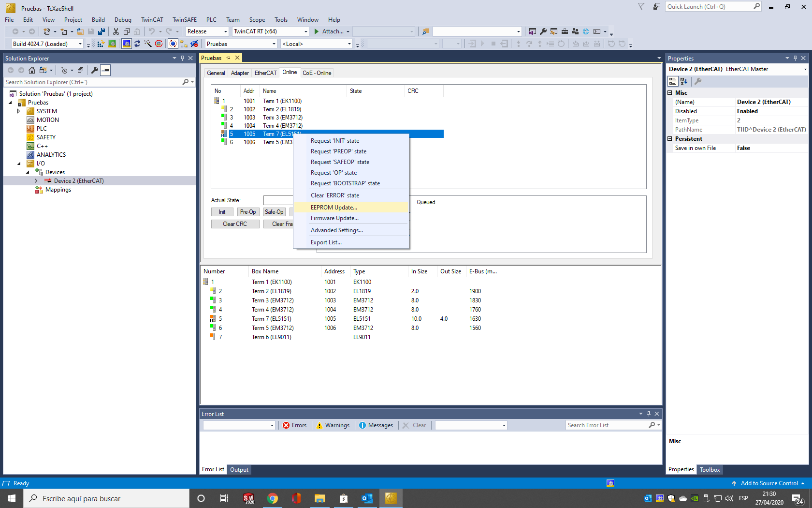This screenshot has width=812, height=508.
Task: Switch to the Output tab
Action: [x=239, y=470]
